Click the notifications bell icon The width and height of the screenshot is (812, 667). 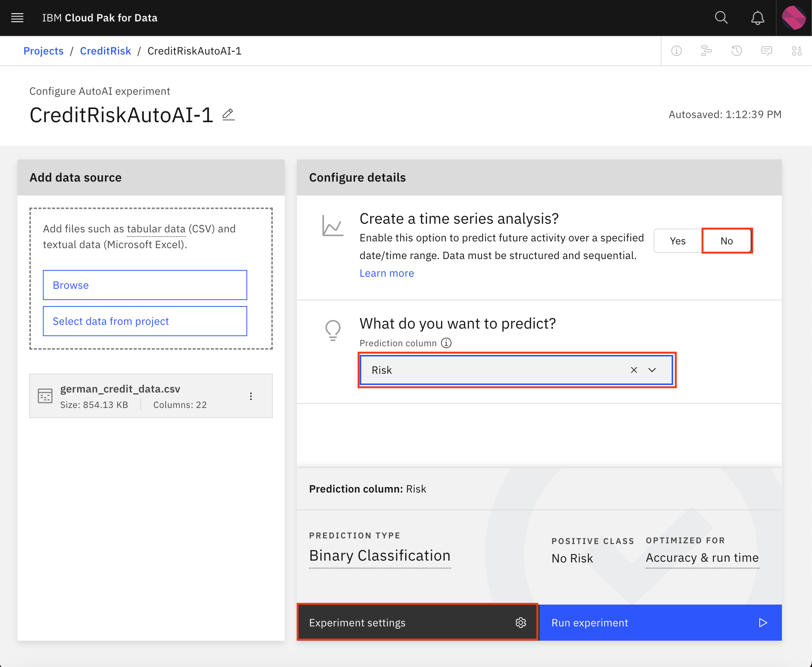point(757,18)
